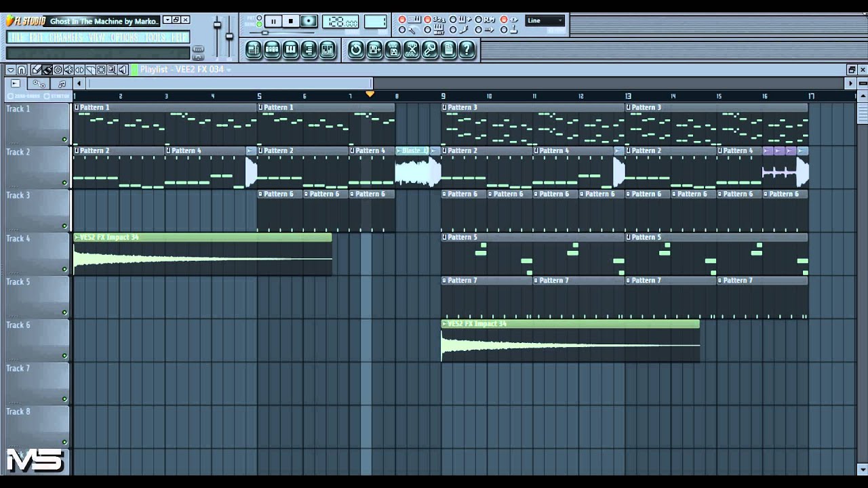Mute Track 4 with its green dot
The width and height of the screenshot is (868, 488).
(64, 269)
